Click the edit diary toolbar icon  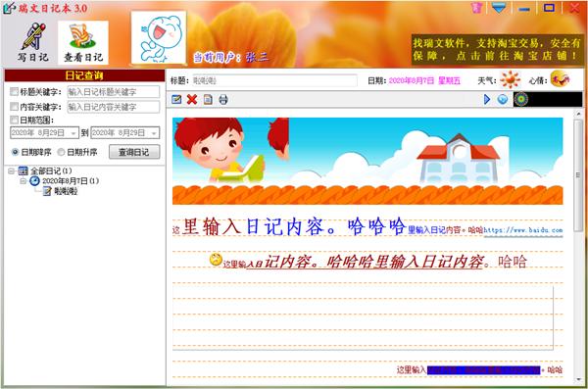176,99
